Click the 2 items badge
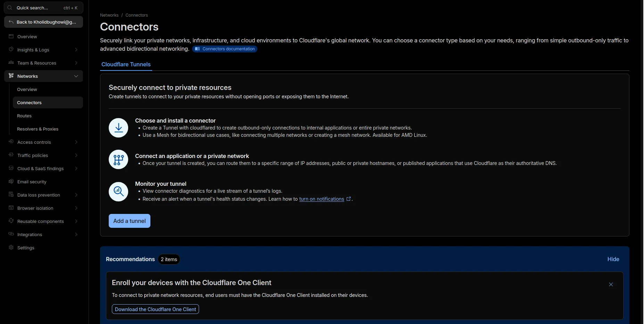644x324 pixels. click(169, 259)
